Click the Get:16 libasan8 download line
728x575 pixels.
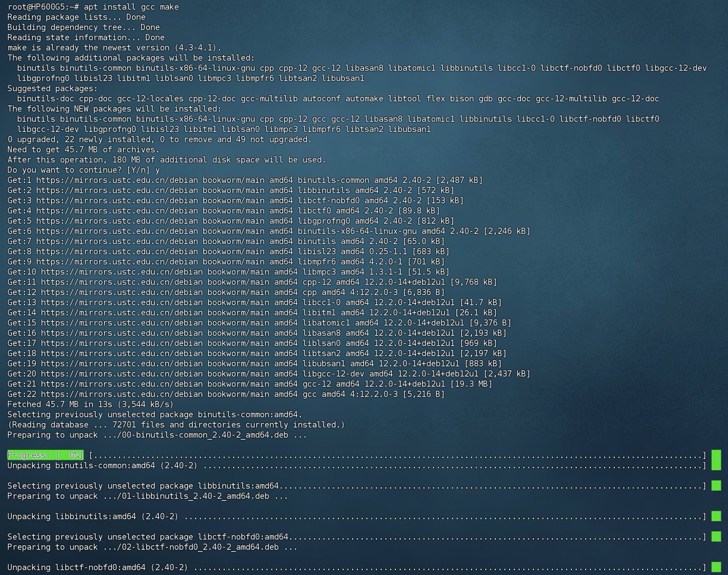(x=257, y=333)
